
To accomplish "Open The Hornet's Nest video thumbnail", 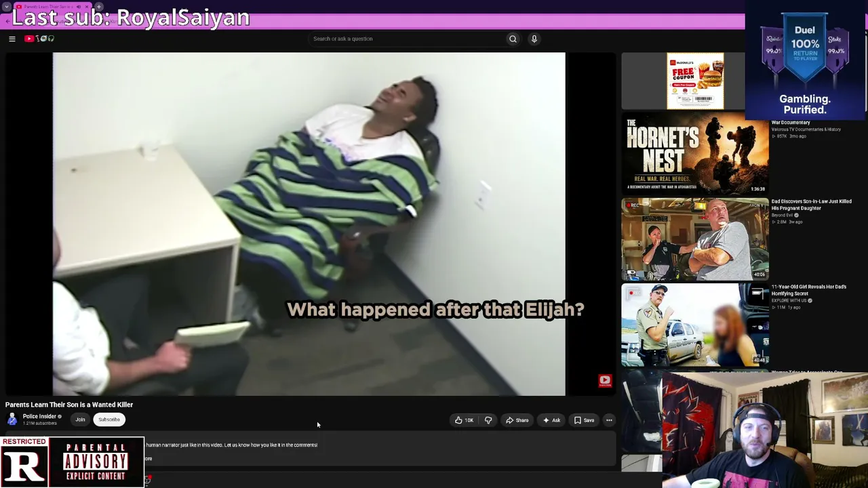I will (695, 153).
